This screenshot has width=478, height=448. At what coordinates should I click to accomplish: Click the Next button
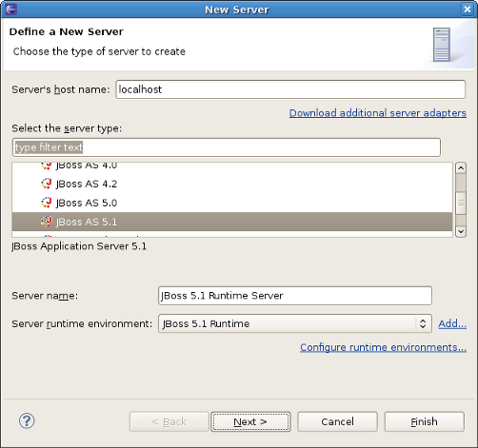250,421
